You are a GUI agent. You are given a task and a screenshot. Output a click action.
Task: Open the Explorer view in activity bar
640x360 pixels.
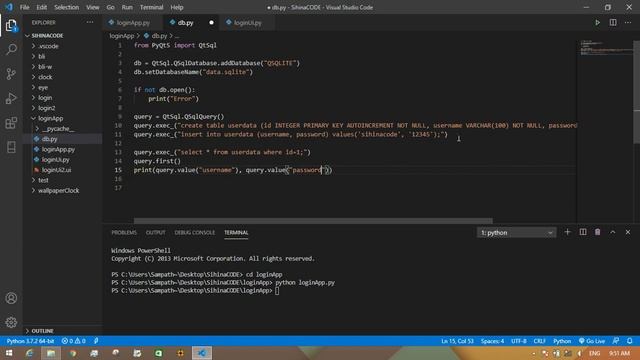click(x=11, y=26)
